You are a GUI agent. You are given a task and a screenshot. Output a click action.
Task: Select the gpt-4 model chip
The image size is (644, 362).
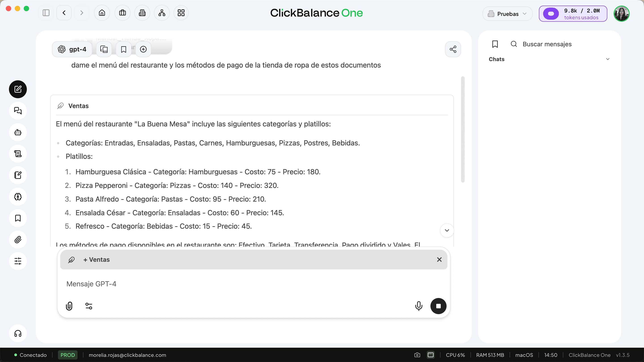click(72, 49)
